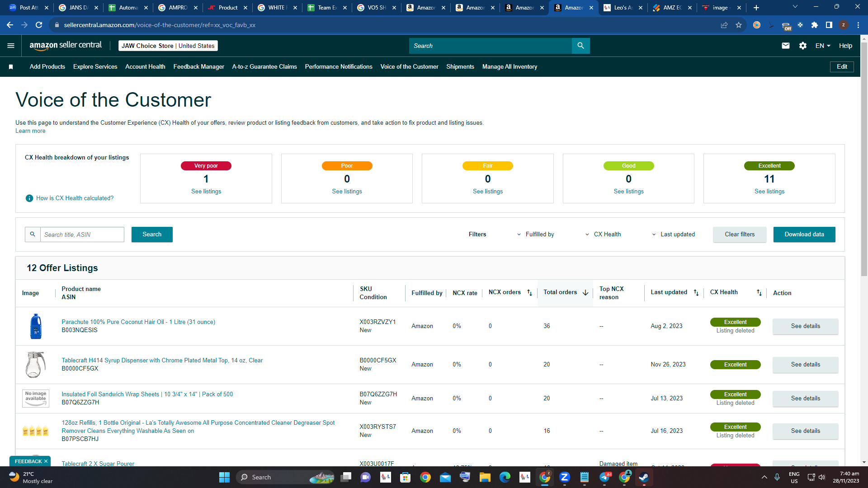See listings under Very poor
This screenshot has width=868, height=488.
(206, 192)
